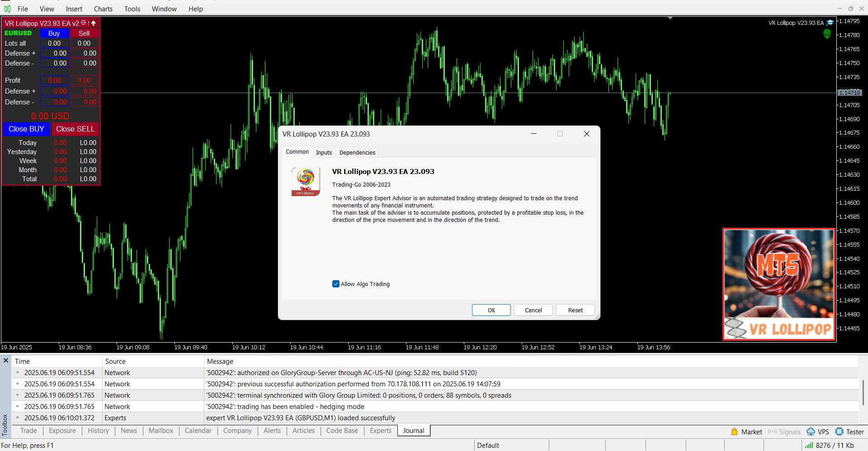Close the Toolbox panel with the X
868x451 pixels.
(6, 361)
